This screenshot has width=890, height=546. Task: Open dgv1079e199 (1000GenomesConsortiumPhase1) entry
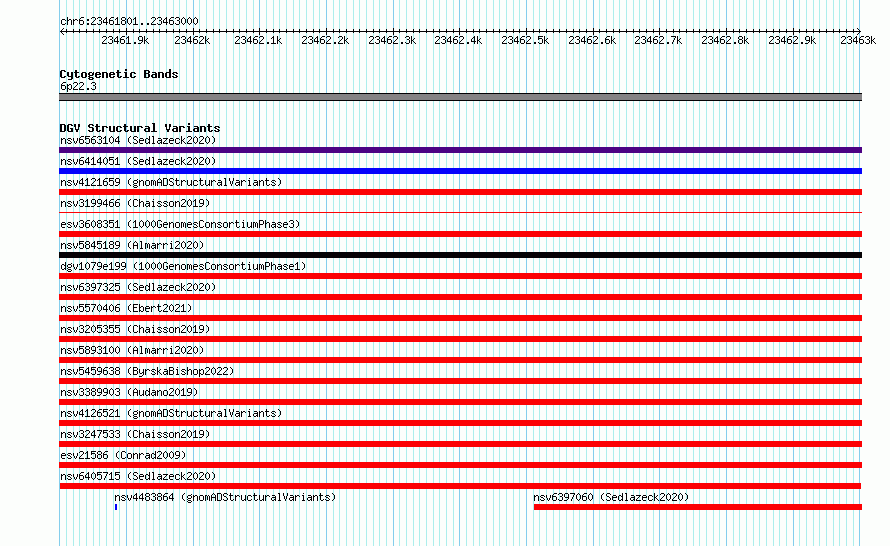coord(183,266)
